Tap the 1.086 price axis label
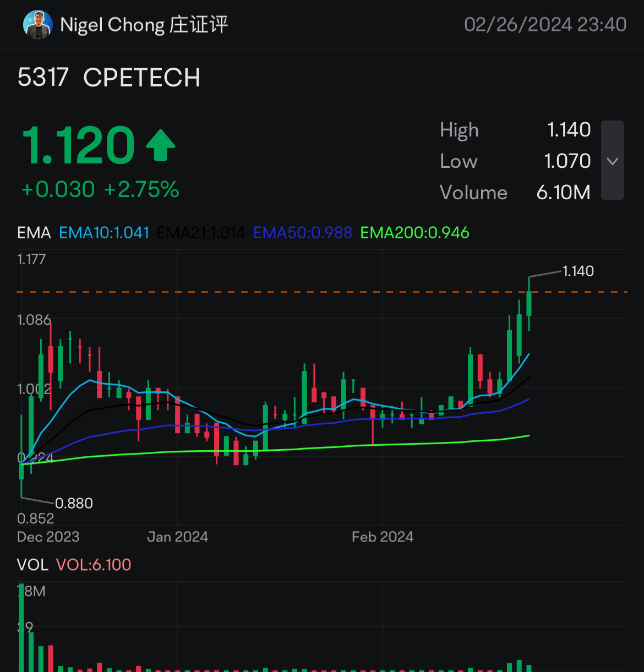 tap(34, 320)
